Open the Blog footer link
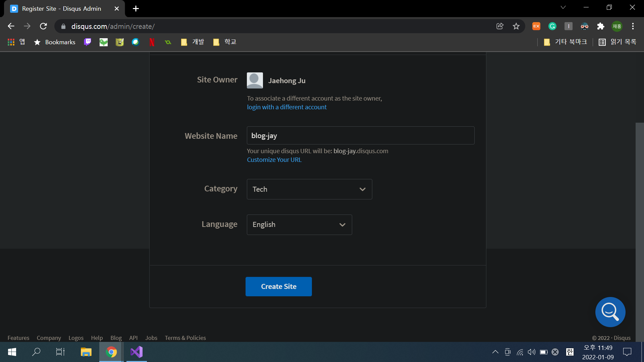Screen dimensions: 644x362 [x=116, y=338]
